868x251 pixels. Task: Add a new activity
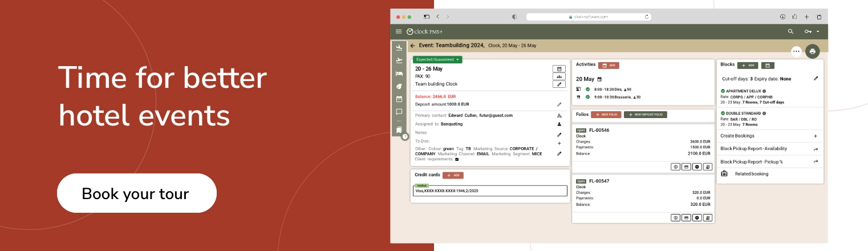click(609, 66)
